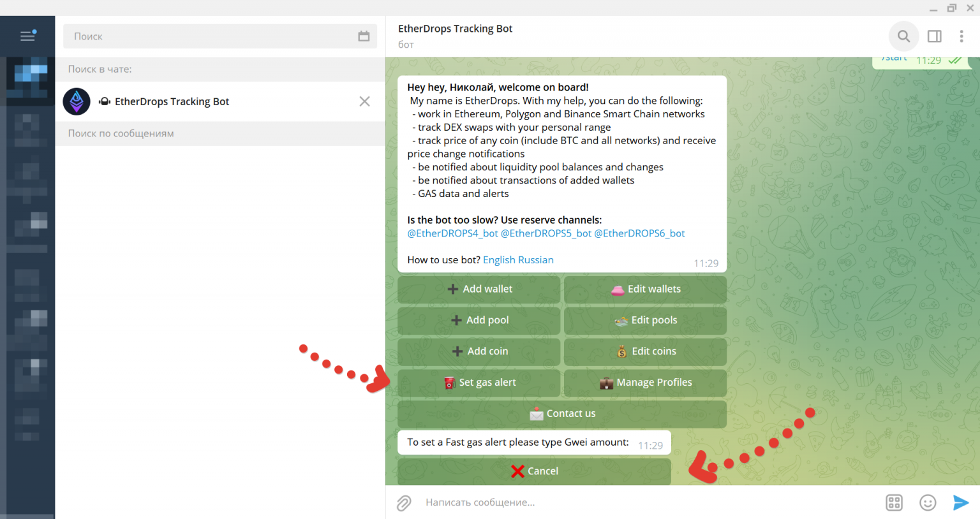The image size is (980, 519).
Task: Minimize the Telegram window
Action: click(933, 8)
